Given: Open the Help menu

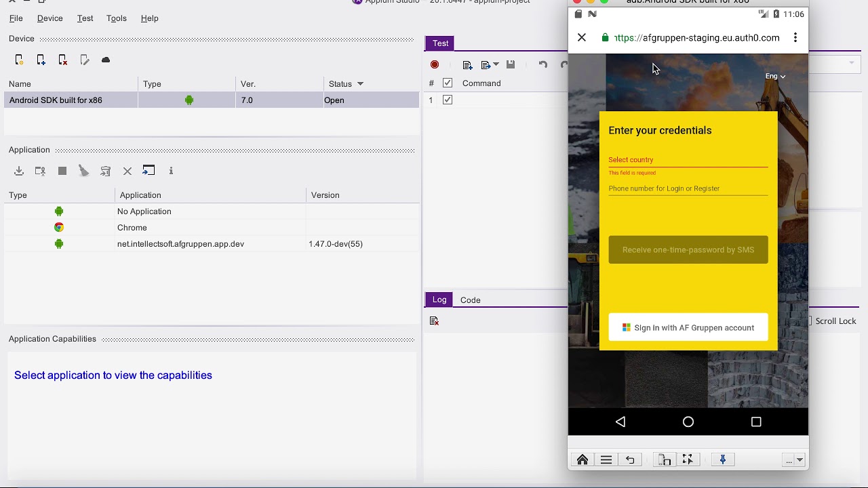Looking at the screenshot, I should 149,18.
